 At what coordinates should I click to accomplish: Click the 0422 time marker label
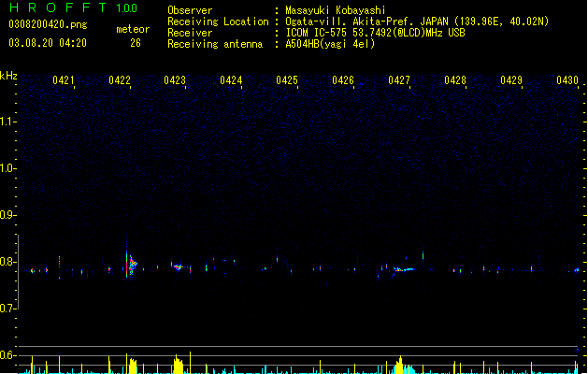point(120,80)
